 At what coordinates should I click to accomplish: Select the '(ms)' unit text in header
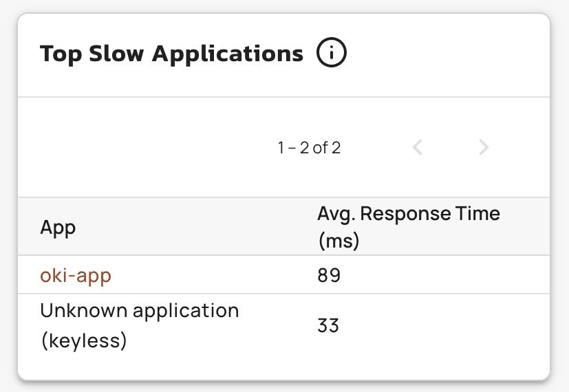tap(339, 241)
